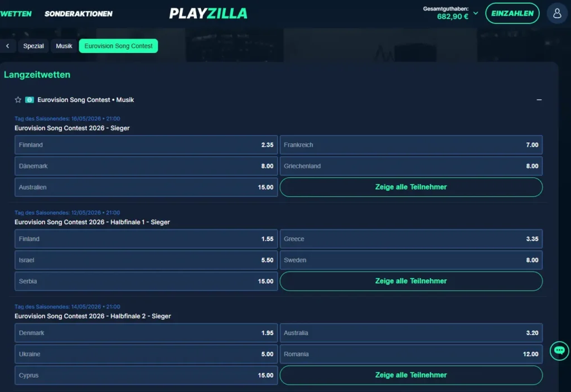Select Sweden at odds 8.00
The width and height of the screenshot is (571, 392).
pos(411,260)
